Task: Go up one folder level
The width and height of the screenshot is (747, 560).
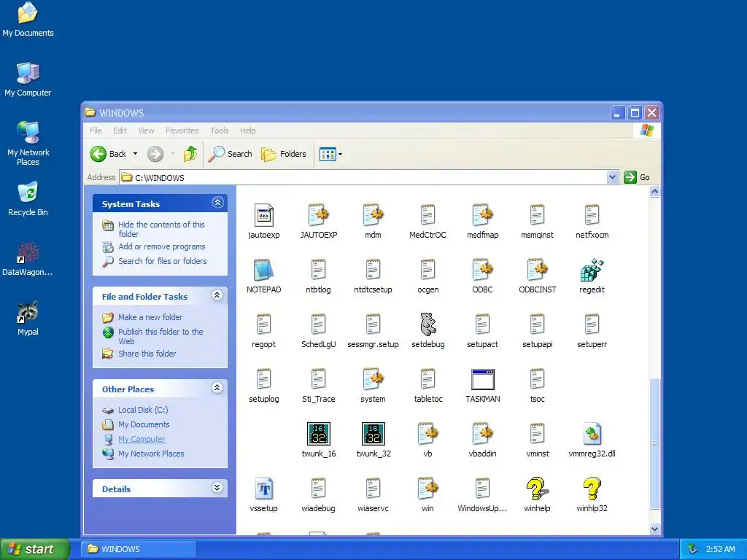Action: (x=190, y=154)
